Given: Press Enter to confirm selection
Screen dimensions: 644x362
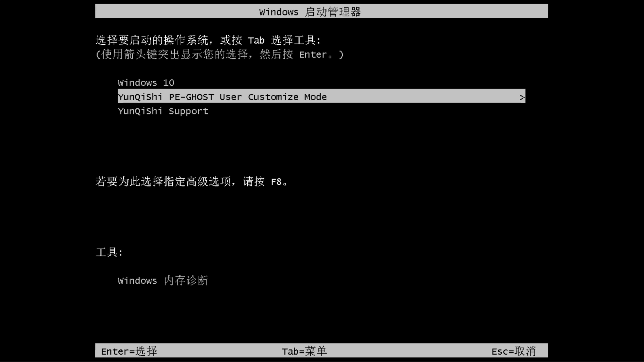Looking at the screenshot, I should click(x=129, y=351).
